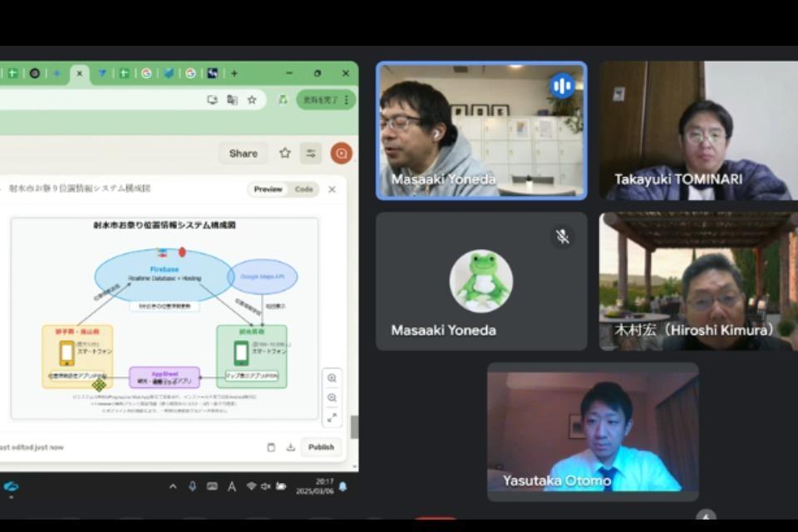798x532 pixels.
Task: Open a new browser tab
Action: tap(234, 73)
